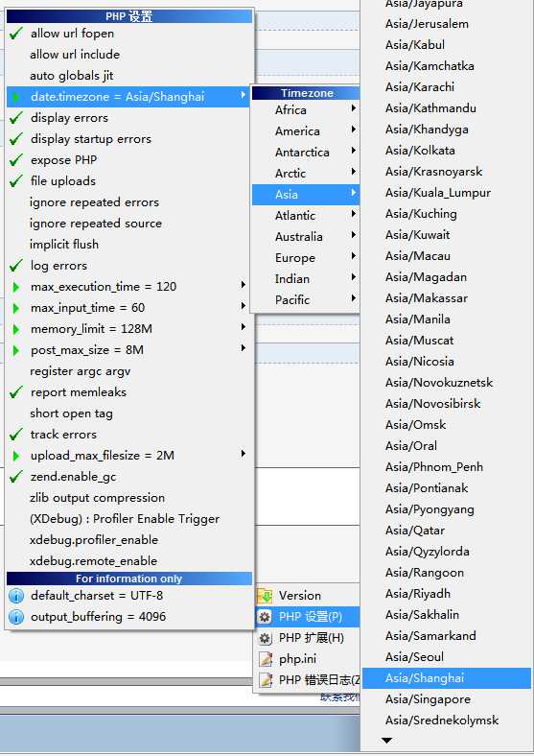
Task: Expand the Europe timezone submenu
Action: (306, 258)
